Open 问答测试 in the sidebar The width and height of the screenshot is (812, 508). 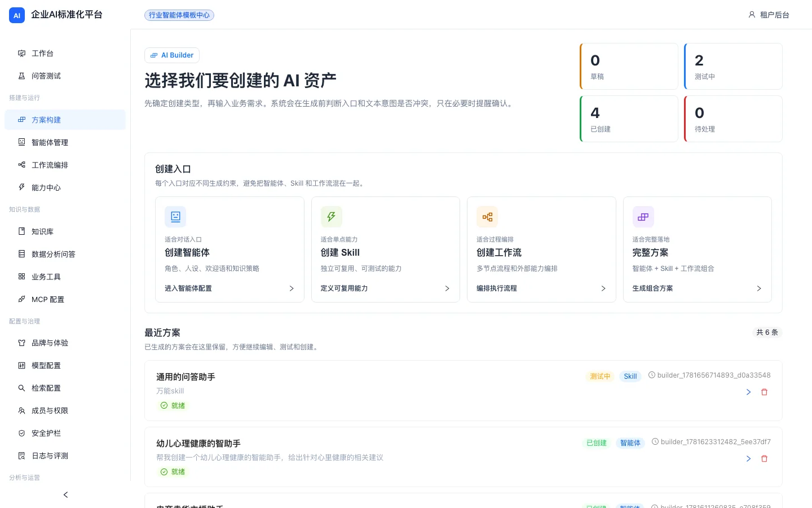coord(65,76)
